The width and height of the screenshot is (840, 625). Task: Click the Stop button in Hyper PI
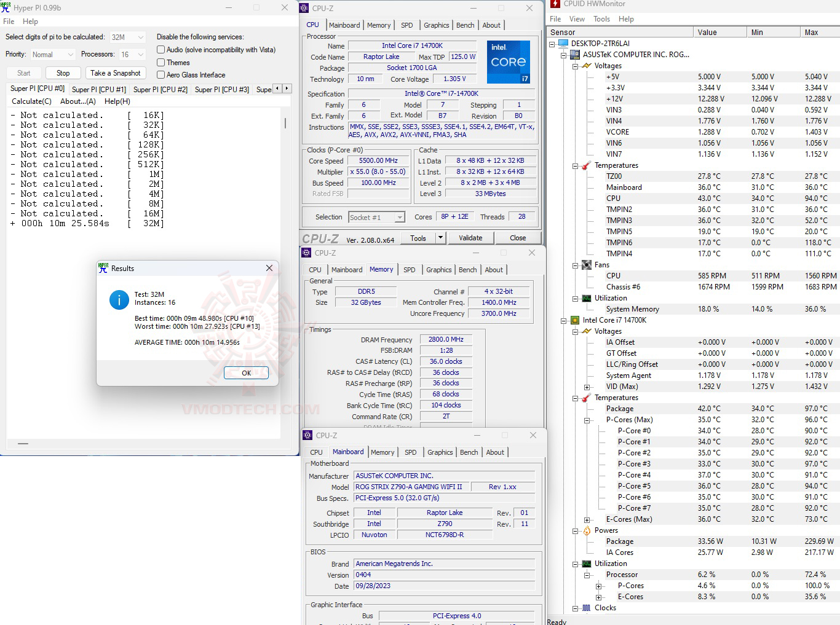[63, 73]
